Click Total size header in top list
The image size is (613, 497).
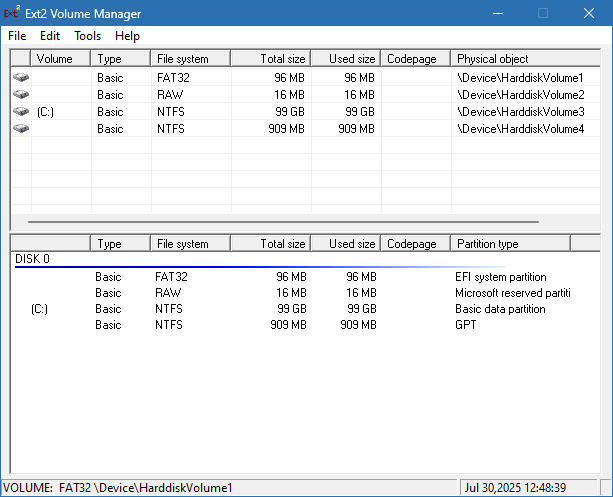pyautogui.click(x=271, y=59)
